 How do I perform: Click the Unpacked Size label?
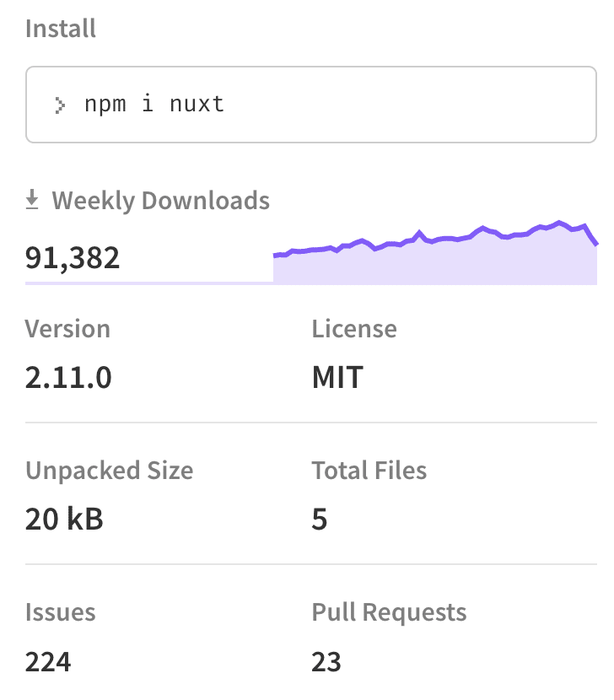109,470
